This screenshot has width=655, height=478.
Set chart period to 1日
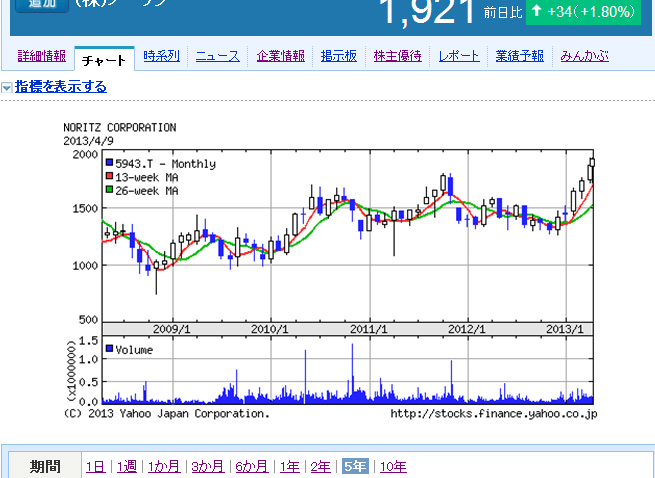[96, 466]
